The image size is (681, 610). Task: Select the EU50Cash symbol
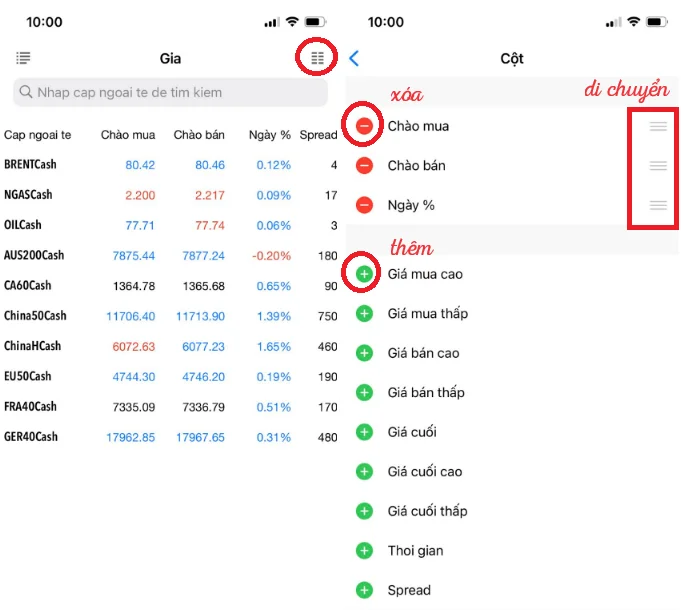(27, 376)
